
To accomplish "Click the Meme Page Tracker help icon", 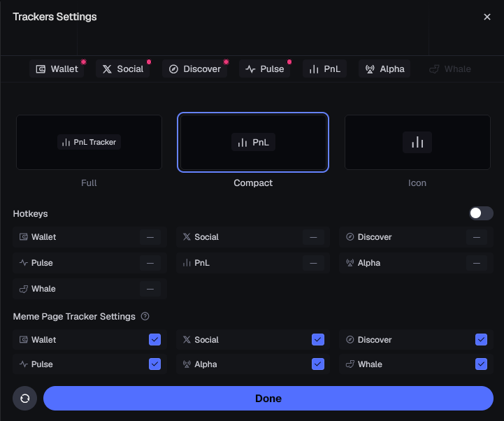I will click(145, 317).
